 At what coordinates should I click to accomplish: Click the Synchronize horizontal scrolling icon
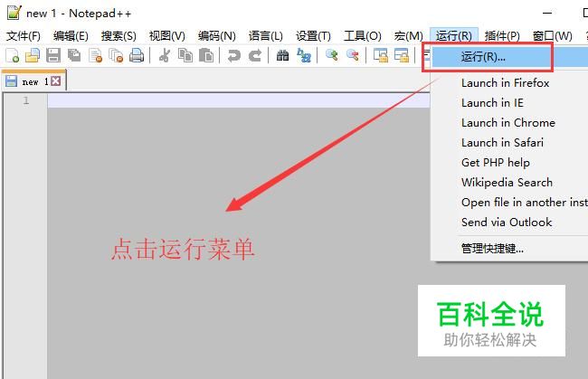pyautogui.click(x=402, y=55)
